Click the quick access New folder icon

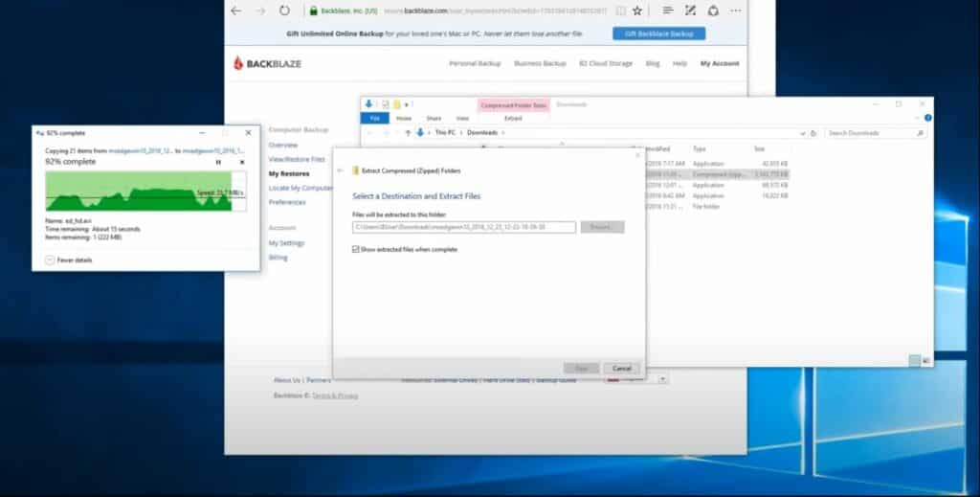(396, 104)
